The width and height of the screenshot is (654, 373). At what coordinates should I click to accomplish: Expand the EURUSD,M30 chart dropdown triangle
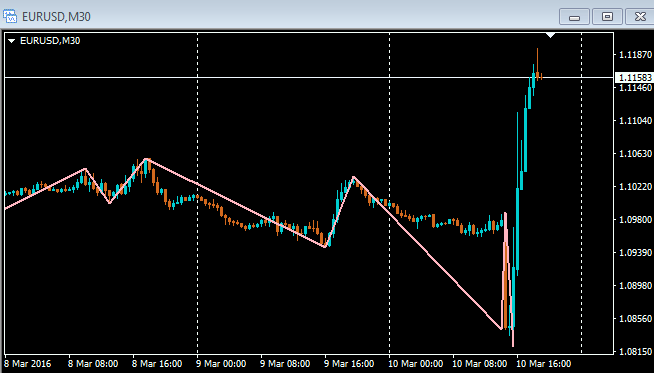click(x=12, y=41)
